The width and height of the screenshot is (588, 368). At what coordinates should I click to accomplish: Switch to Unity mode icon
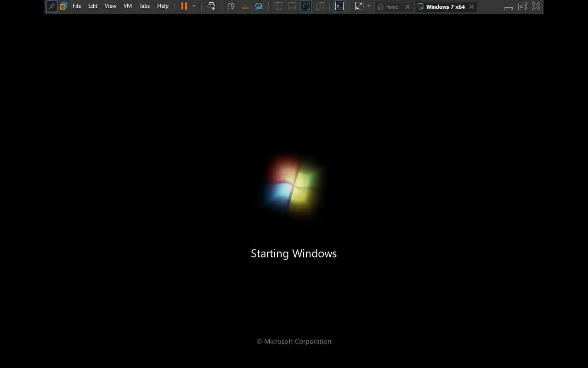(320, 6)
